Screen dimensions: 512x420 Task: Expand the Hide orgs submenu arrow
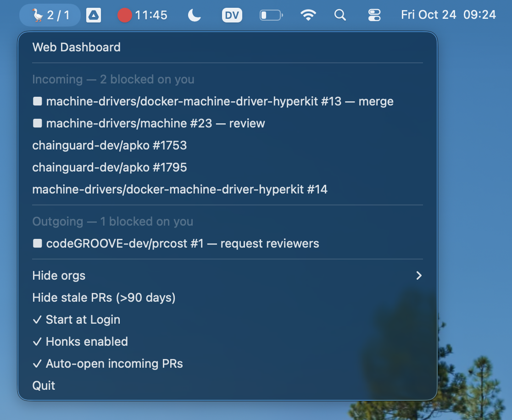tap(418, 276)
